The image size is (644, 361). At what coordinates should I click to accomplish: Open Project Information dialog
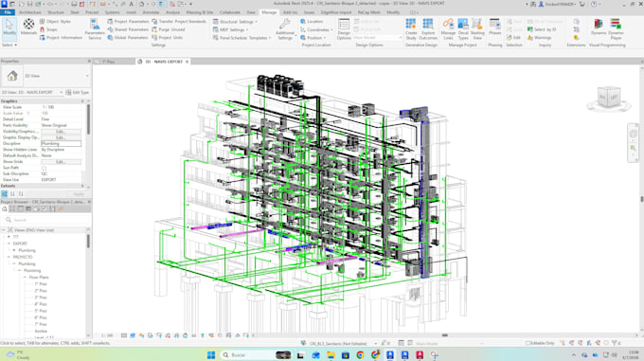click(x=61, y=37)
